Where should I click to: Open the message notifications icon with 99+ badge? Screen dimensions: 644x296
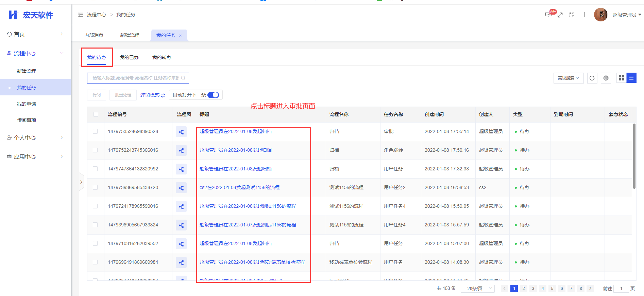(548, 15)
